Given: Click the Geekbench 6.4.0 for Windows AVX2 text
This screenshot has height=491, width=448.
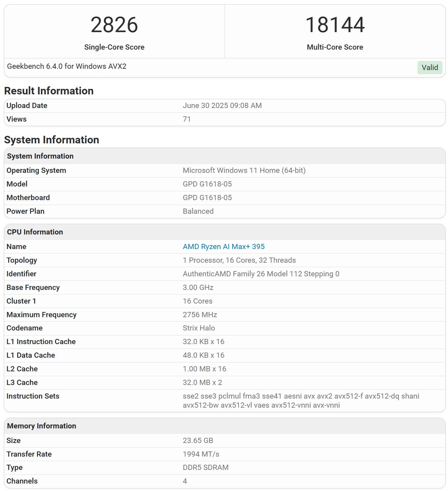Looking at the screenshot, I should tap(67, 66).
